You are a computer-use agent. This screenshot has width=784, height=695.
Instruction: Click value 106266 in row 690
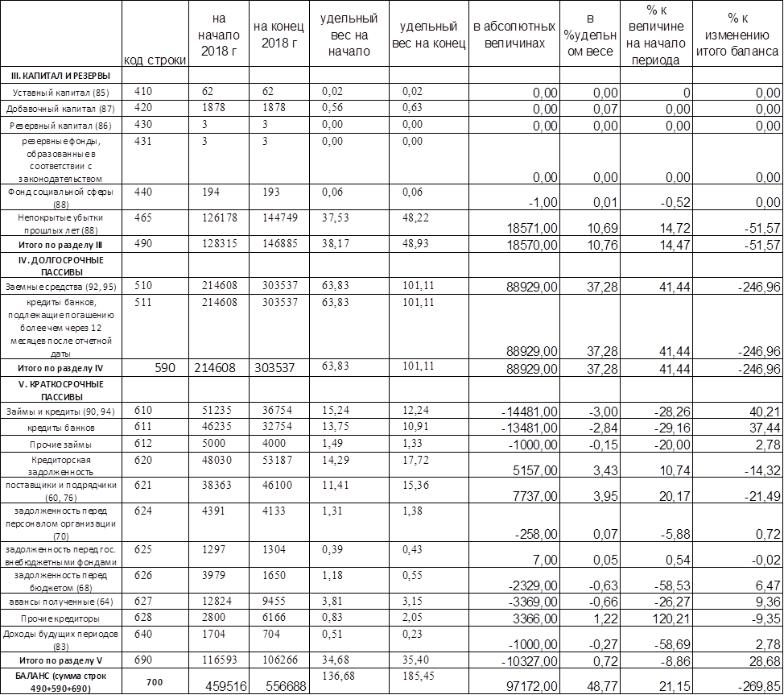click(x=279, y=660)
